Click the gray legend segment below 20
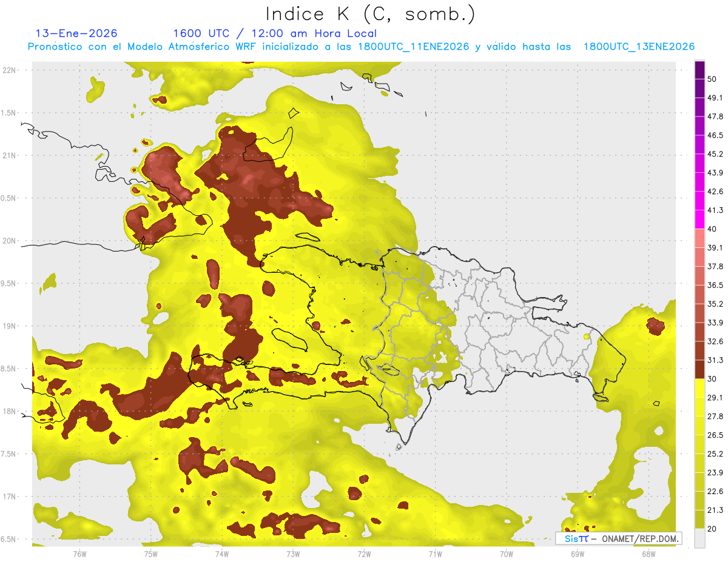Viewport: 728px width, 562px height. click(699, 538)
